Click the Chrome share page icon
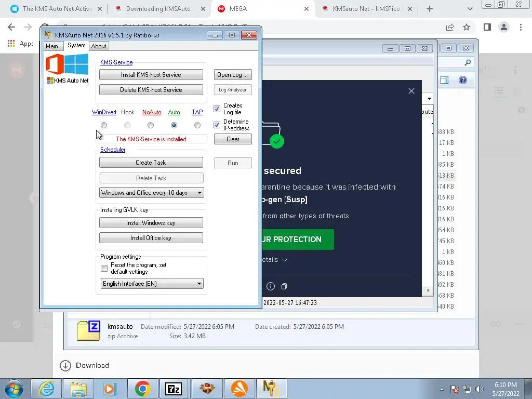 coord(450,27)
